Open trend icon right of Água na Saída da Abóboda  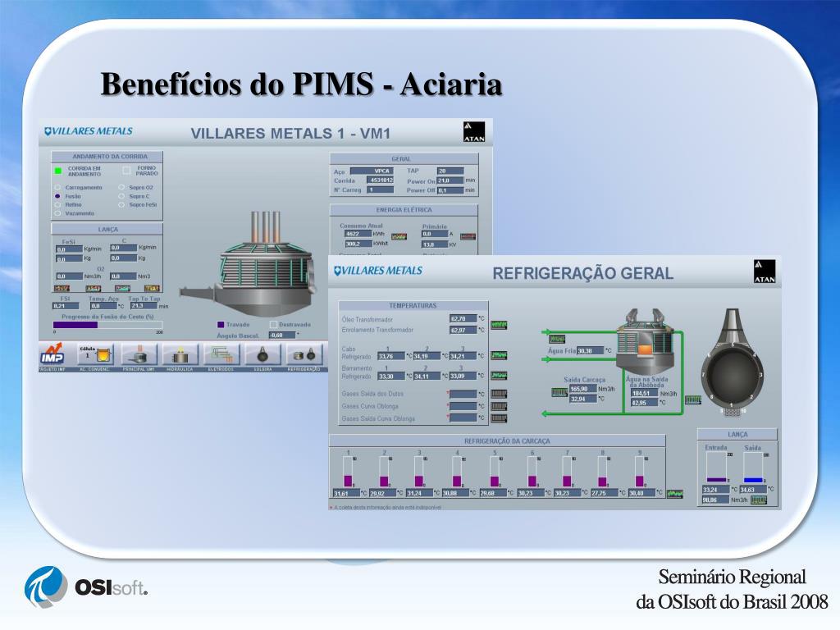click(x=692, y=399)
